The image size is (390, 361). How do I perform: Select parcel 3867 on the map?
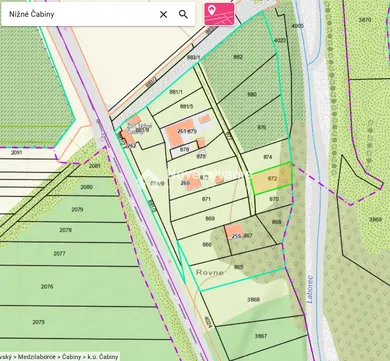[261, 336]
